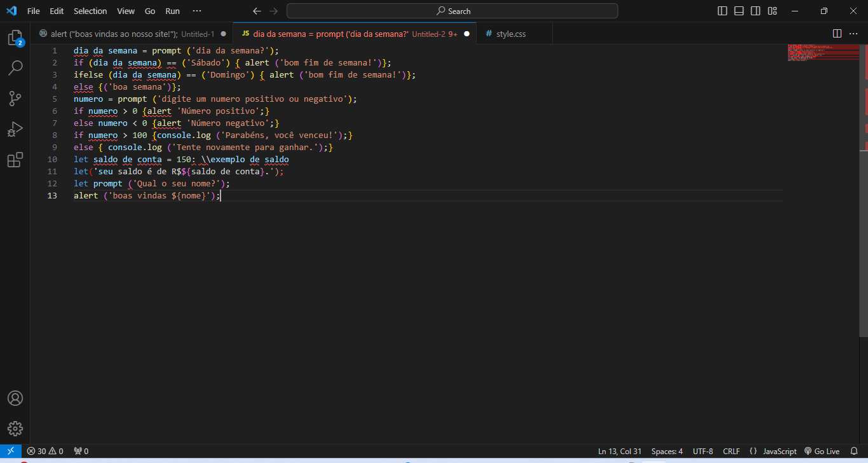Toggle the primary side bar layout icon

tap(722, 11)
